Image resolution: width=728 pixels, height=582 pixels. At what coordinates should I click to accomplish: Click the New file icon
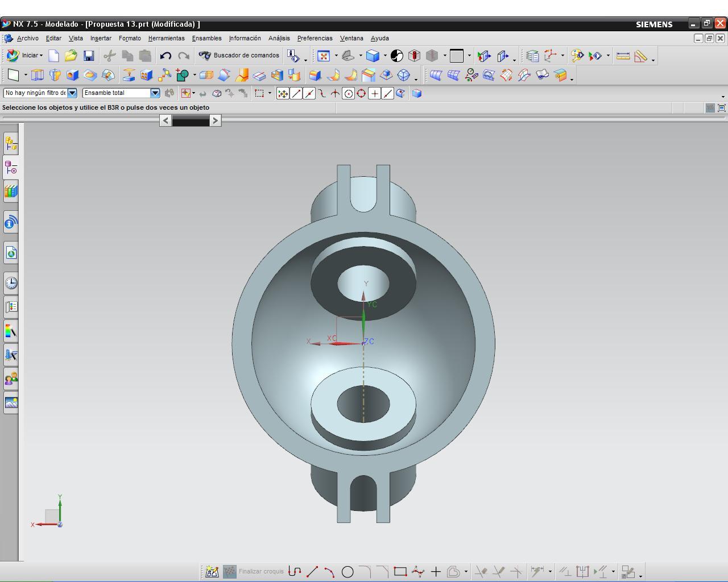click(x=53, y=56)
